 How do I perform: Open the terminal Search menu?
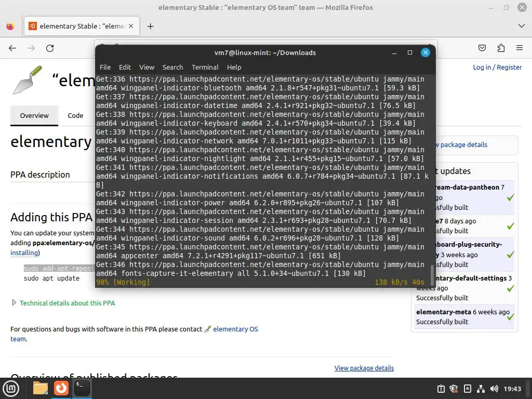[172, 67]
